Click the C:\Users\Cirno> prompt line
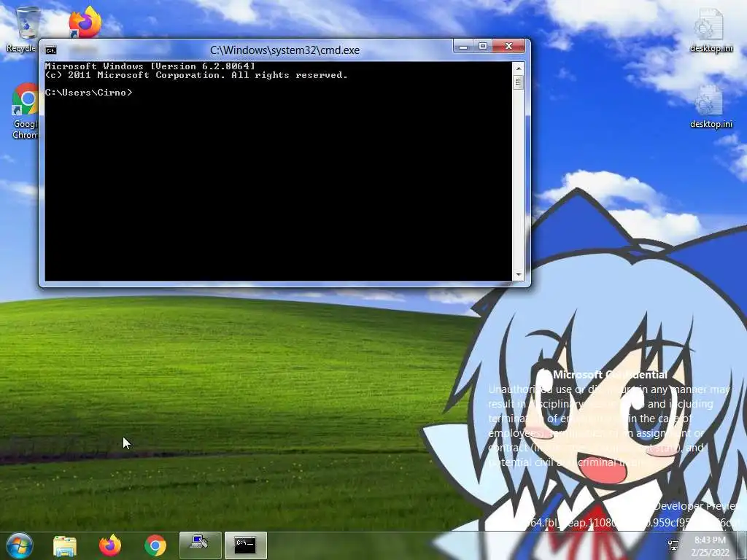The height and width of the screenshot is (560, 747). point(88,93)
